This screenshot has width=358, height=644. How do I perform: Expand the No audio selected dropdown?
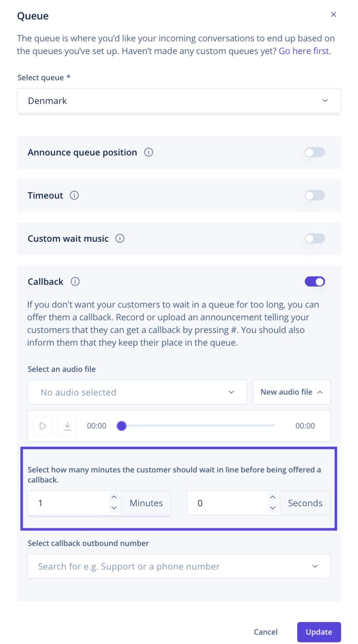[137, 392]
